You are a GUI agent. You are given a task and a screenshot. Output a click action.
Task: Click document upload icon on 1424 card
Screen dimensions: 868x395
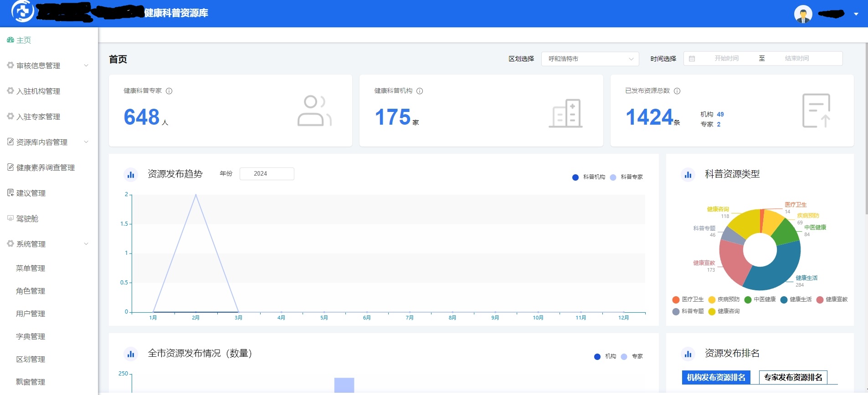tap(816, 111)
